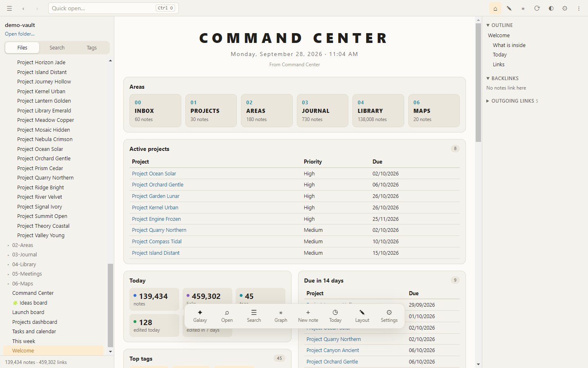
Task: Click the main content vertical scrollbar
Action: pos(478,82)
